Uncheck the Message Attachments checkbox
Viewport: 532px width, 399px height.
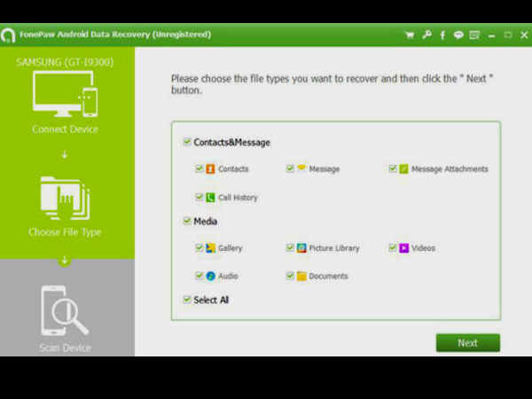point(393,168)
